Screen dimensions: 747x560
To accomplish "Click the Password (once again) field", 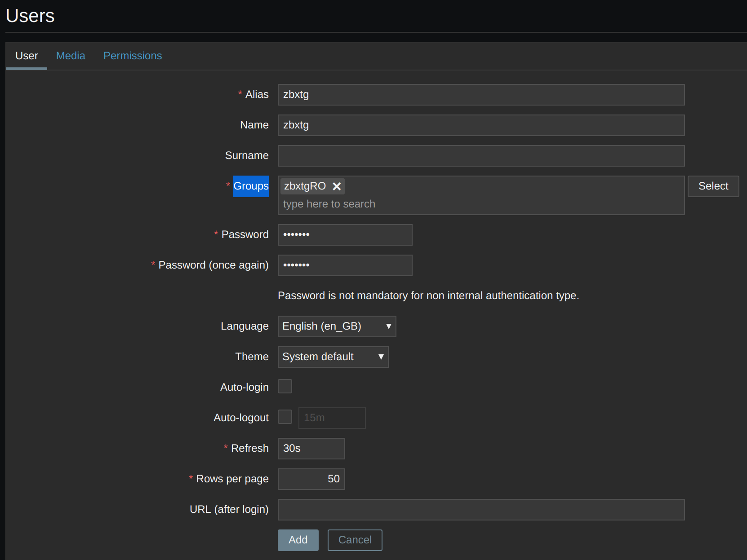I will [345, 265].
